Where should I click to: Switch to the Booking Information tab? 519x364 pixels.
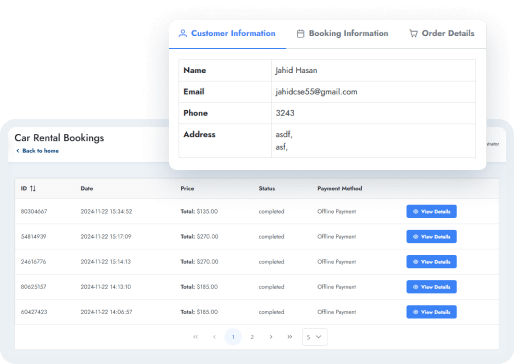[x=342, y=33]
